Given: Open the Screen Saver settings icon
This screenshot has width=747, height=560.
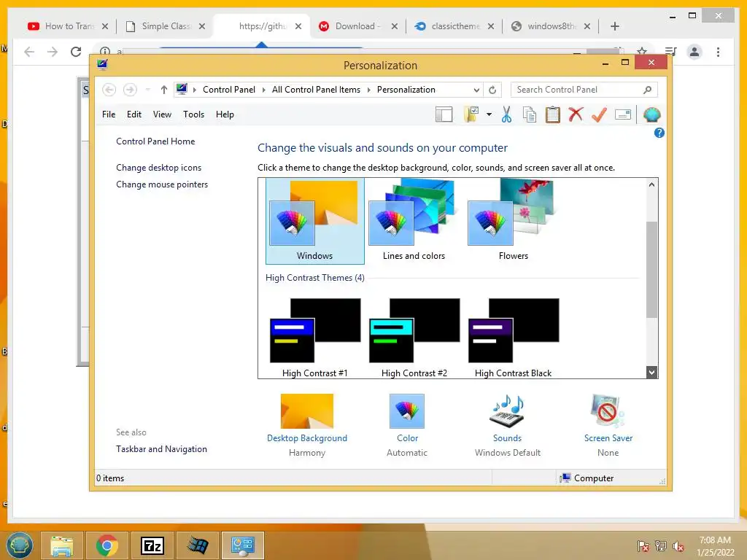Looking at the screenshot, I should pos(608,411).
